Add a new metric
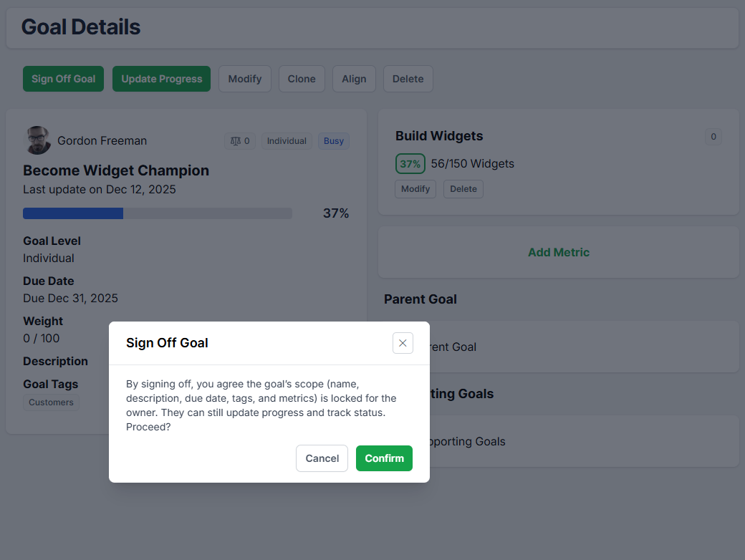Viewport: 745px width, 560px height. tap(558, 252)
